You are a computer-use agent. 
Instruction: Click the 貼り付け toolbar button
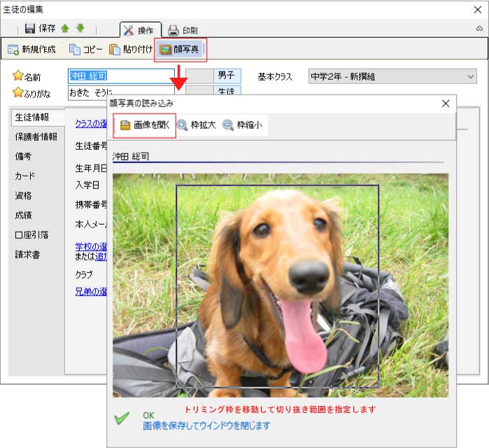(131, 49)
